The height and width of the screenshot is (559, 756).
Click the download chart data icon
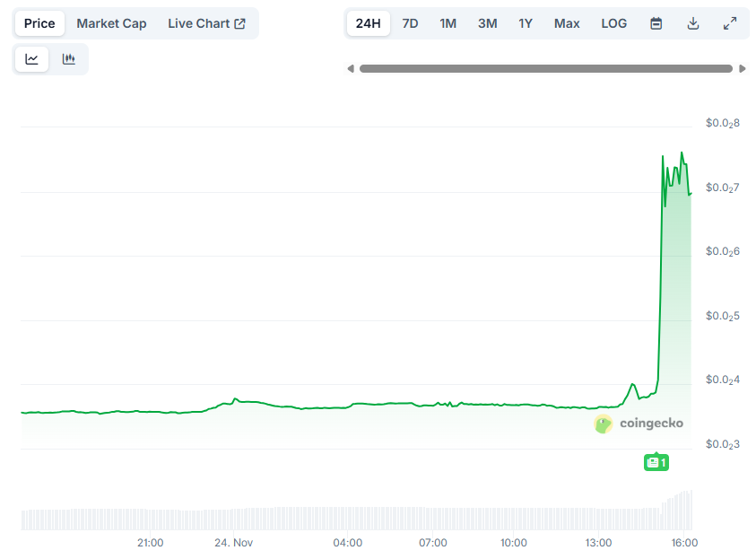coord(692,23)
